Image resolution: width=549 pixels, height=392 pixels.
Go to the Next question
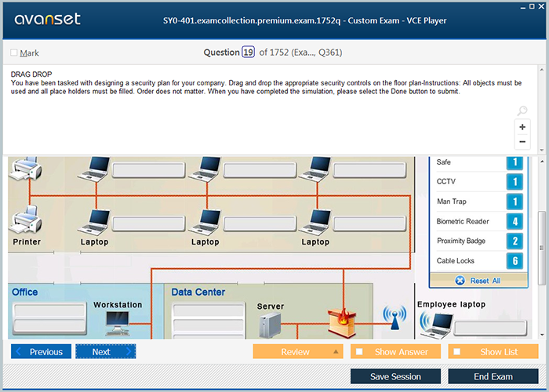(106, 351)
